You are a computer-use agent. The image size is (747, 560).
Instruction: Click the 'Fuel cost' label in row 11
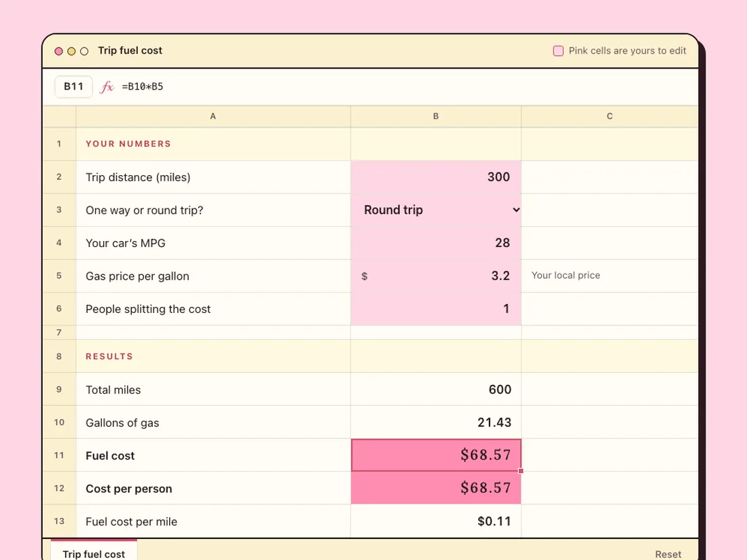pos(110,455)
